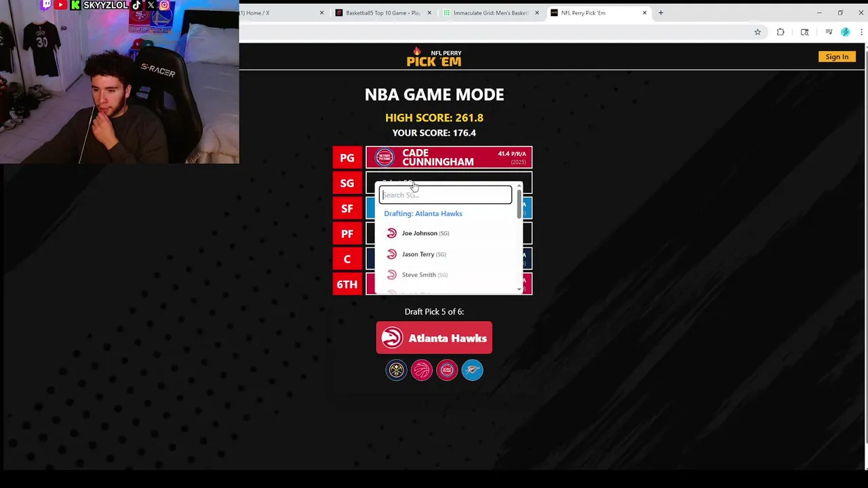Click the webcam video thumbnail
Screen dimensions: 868x488
[x=119, y=82]
